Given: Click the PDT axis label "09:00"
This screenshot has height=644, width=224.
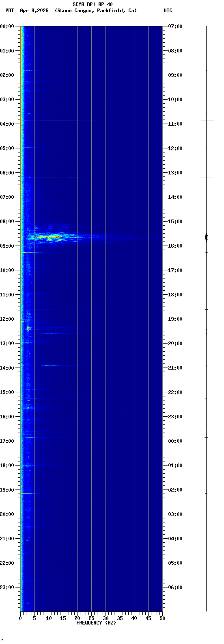Looking at the screenshot, I should point(8,246).
